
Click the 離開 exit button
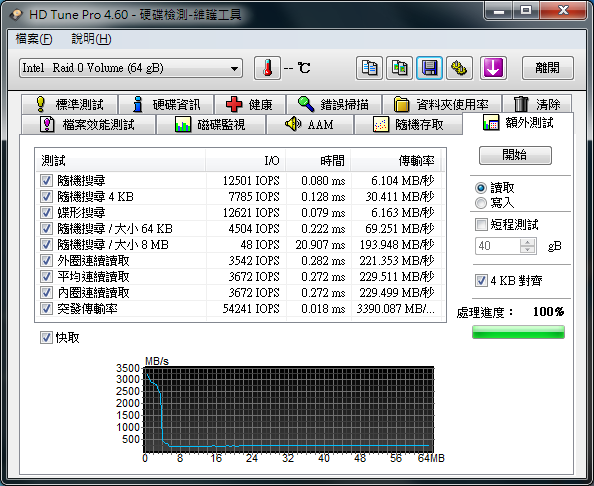click(x=547, y=68)
